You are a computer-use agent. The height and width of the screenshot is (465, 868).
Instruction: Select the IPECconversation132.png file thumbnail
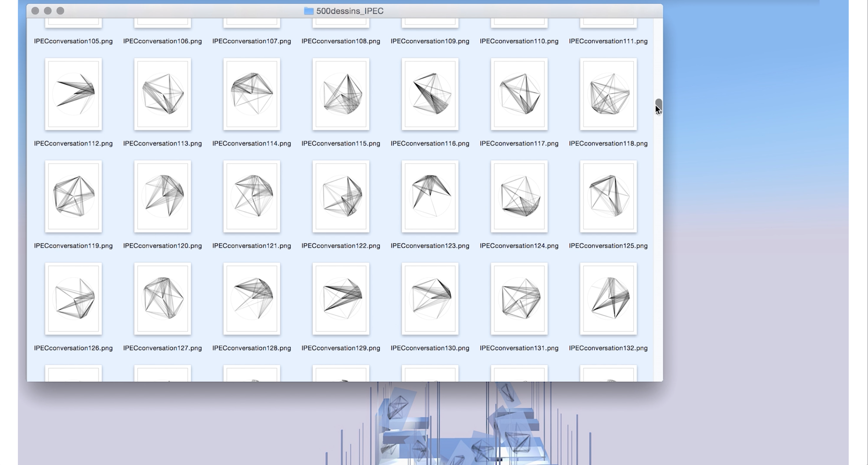pos(608,299)
